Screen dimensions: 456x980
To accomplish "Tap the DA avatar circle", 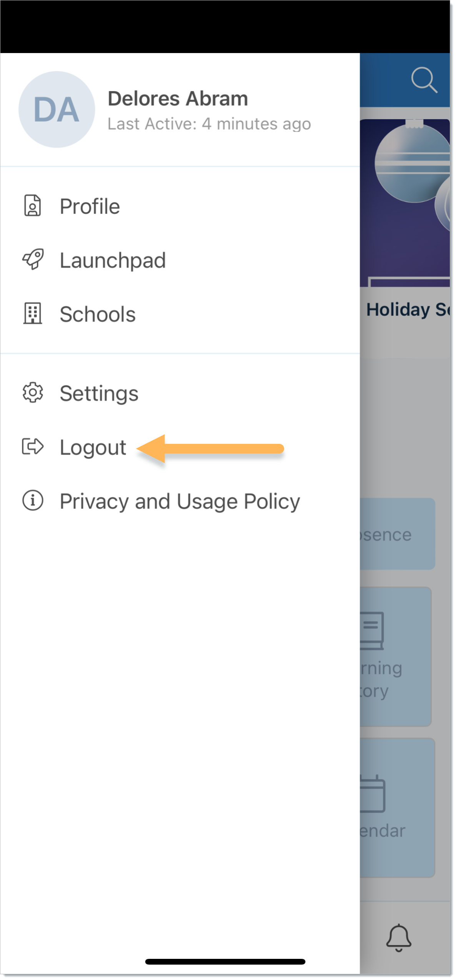I will 57,110.
